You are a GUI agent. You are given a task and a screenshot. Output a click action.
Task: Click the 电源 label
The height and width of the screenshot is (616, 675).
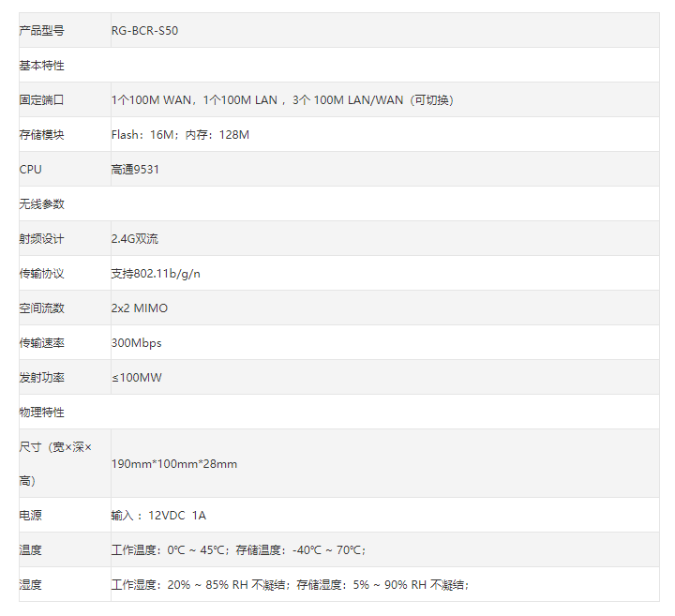[31, 515]
